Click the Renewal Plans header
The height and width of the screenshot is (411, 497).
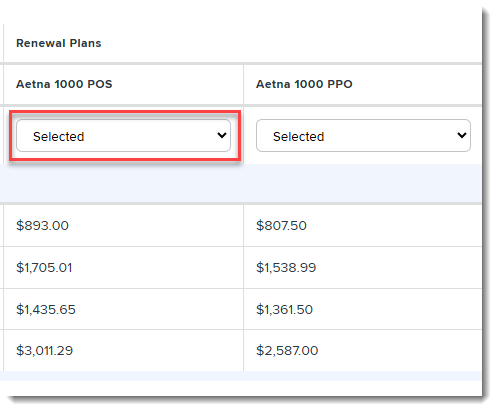pos(59,43)
